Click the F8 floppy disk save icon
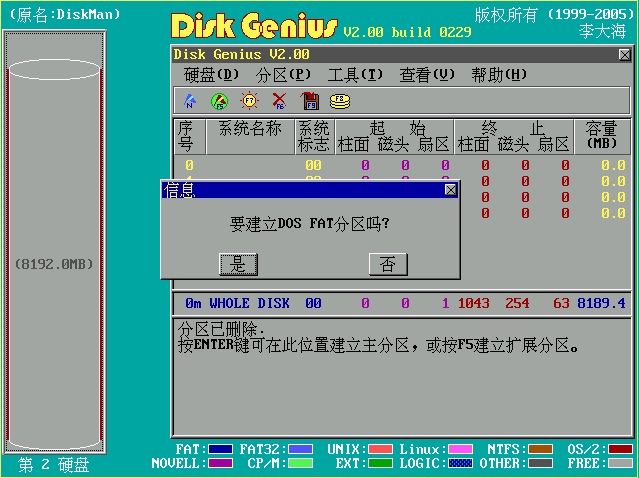The width and height of the screenshot is (639, 478). point(310,100)
